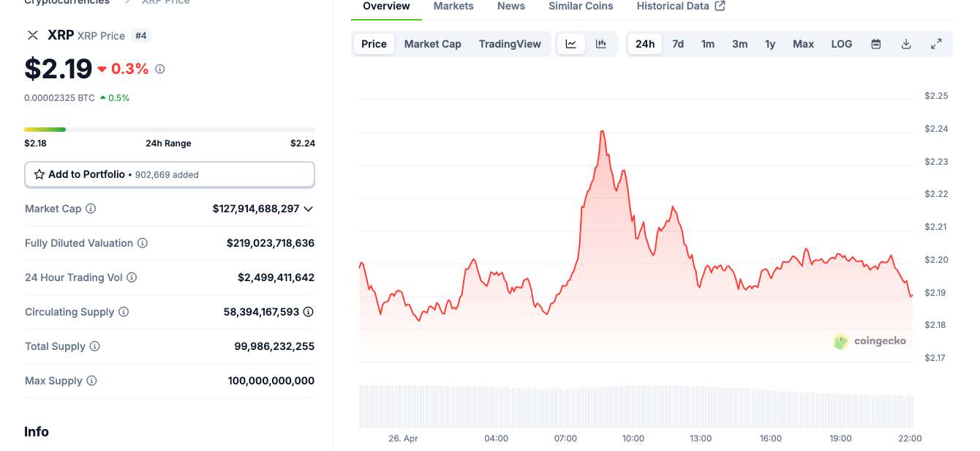Expand the chart to fullscreen
This screenshot has height=451, width=980.
point(936,44)
